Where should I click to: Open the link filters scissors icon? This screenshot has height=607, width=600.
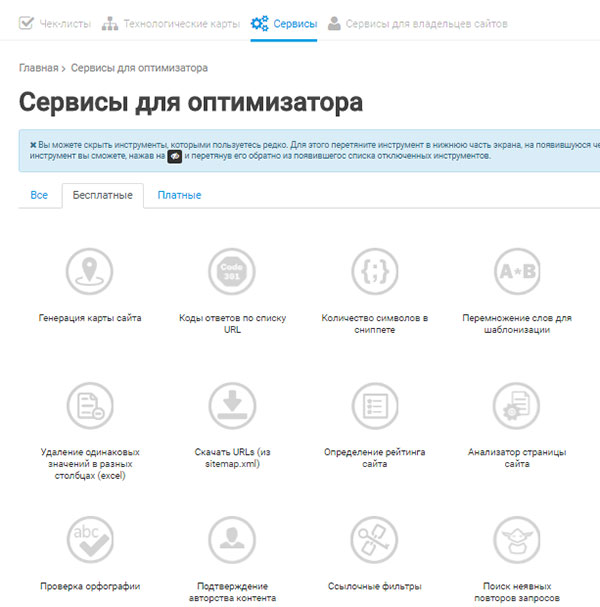[374, 540]
